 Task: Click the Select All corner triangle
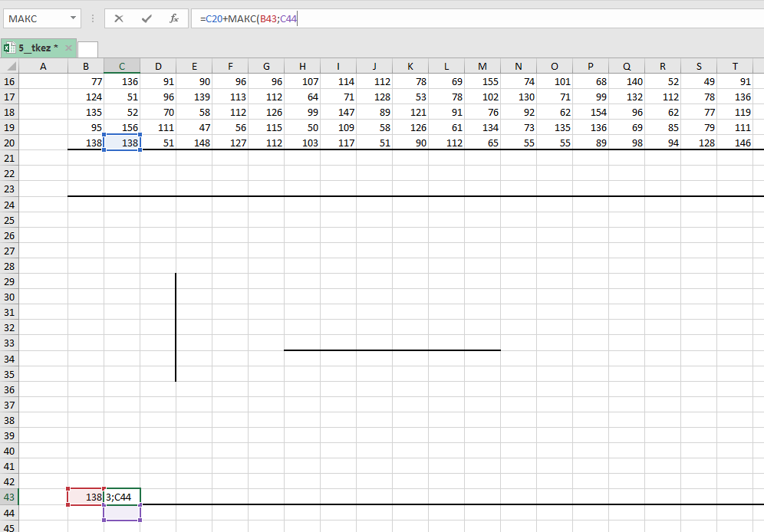8,67
